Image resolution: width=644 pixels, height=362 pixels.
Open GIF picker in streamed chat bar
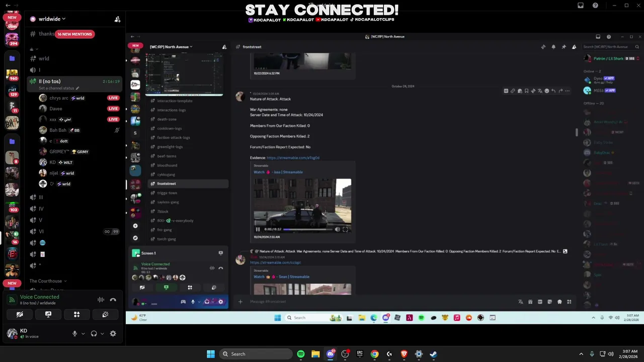pos(540,302)
